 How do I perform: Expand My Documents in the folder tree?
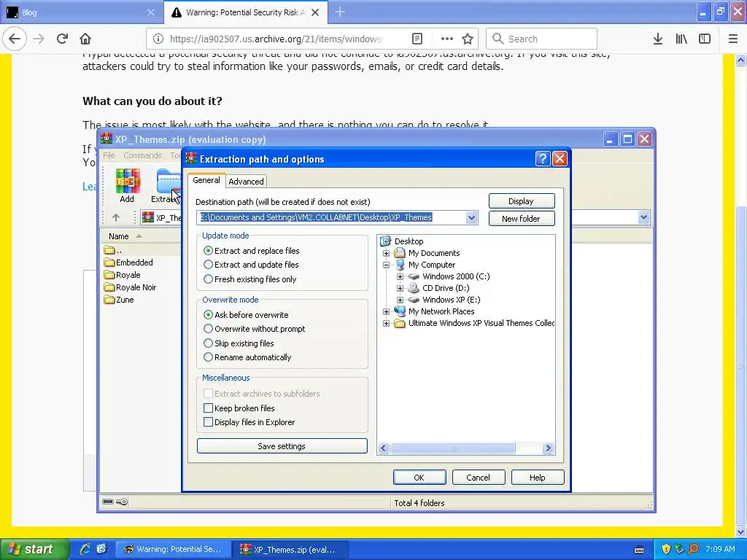(387, 253)
